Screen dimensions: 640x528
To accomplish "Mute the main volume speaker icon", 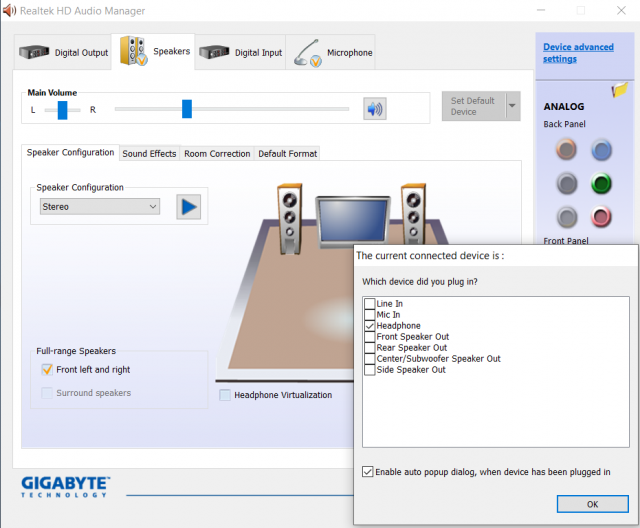I will pyautogui.click(x=375, y=109).
